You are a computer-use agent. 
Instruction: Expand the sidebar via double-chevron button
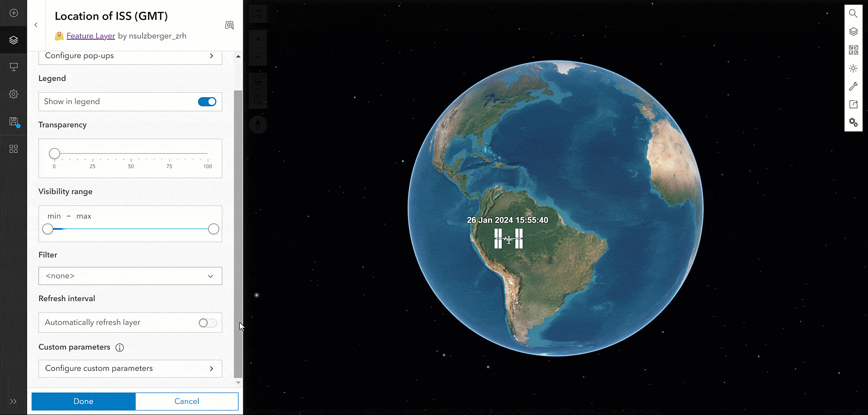13,401
